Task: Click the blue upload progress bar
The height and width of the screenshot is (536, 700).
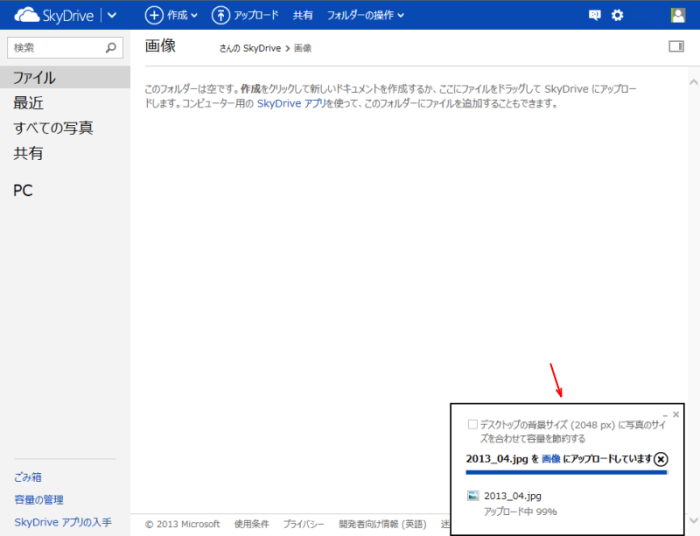Action: click(x=566, y=472)
